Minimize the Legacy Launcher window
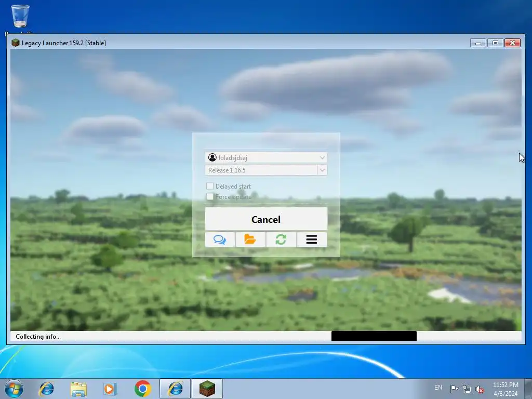532x399 pixels. 478,43
